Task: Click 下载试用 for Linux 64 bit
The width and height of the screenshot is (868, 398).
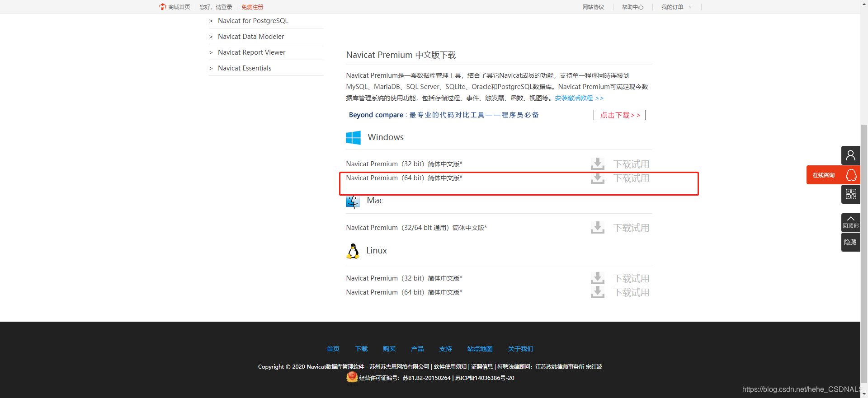Action: click(631, 292)
